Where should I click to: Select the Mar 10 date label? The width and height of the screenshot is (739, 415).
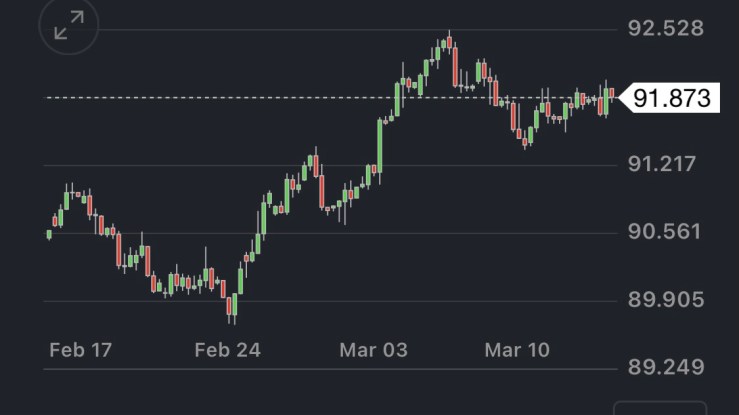point(517,350)
